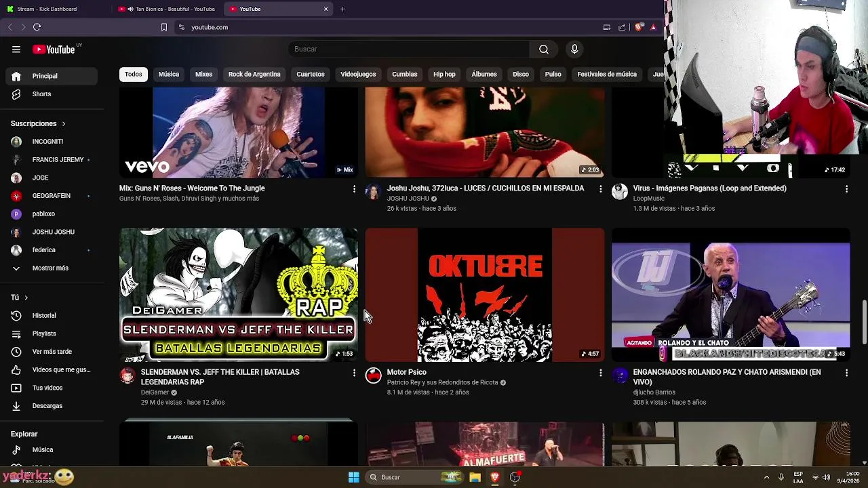Open new browser tab with plus icon
The width and height of the screenshot is (868, 488).
pos(342,9)
